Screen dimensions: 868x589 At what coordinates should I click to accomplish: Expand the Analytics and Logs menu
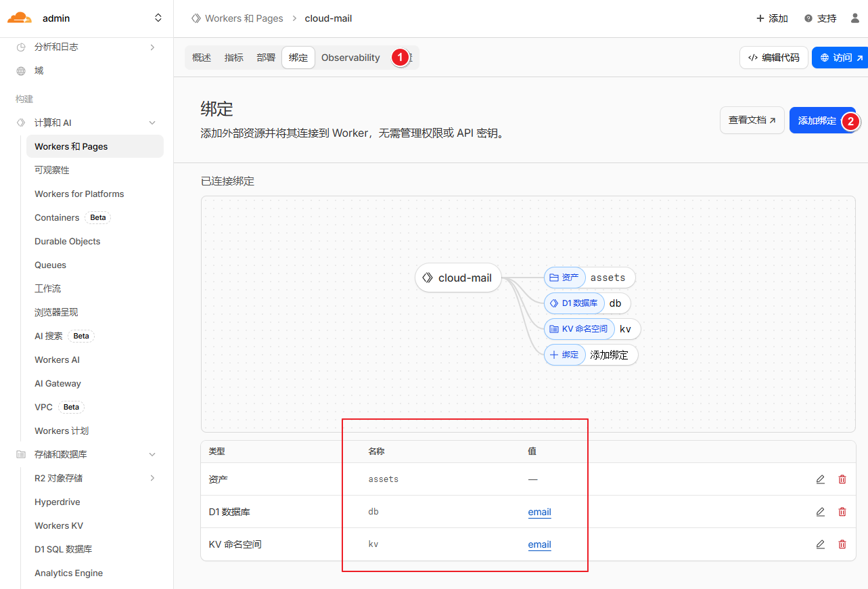tap(152, 47)
